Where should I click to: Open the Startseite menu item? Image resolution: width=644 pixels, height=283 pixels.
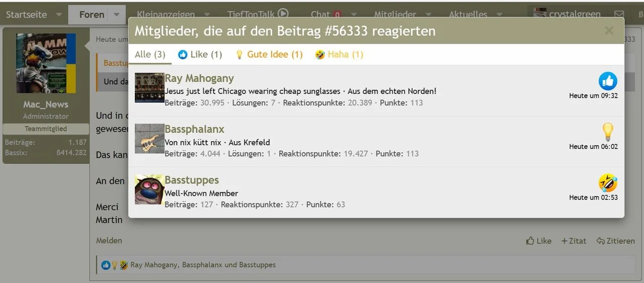point(26,15)
